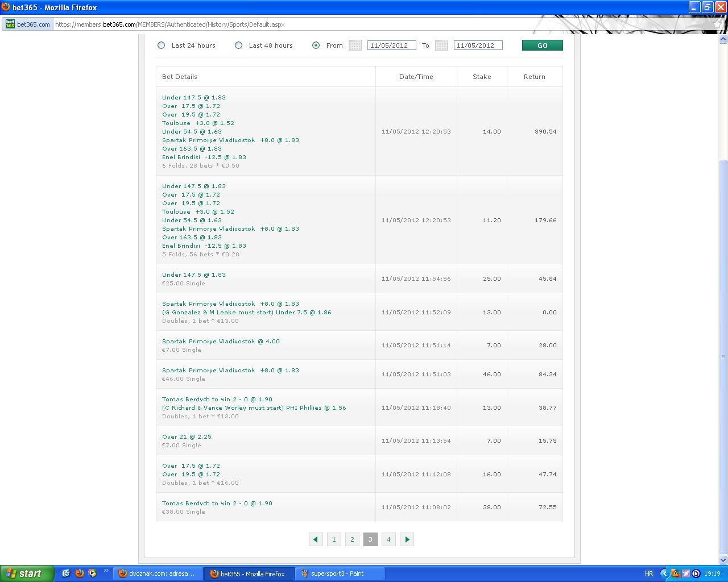Image resolution: width=728 pixels, height=582 pixels.
Task: Switch to supersport3 Paint taskbar window
Action: pos(340,573)
